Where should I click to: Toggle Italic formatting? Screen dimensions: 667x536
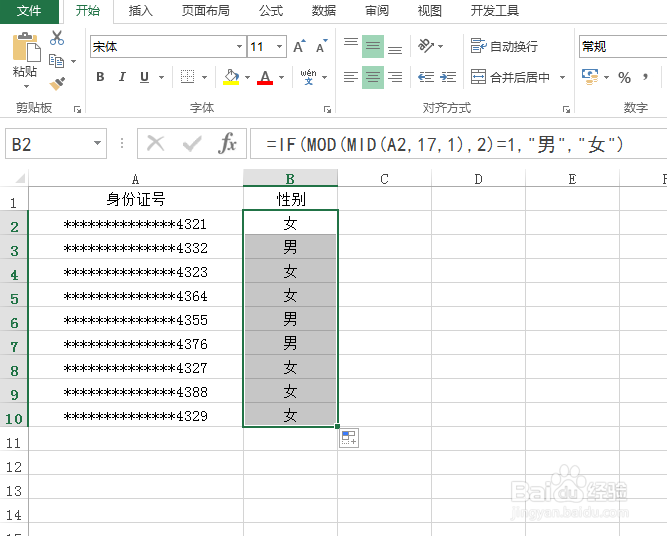123,77
